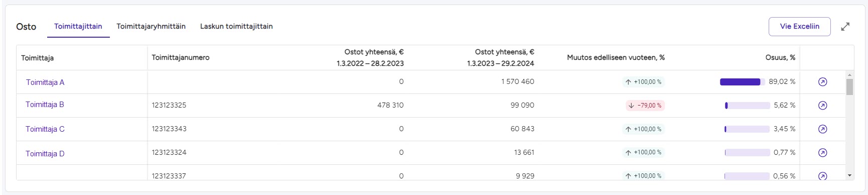The height and width of the screenshot is (195, 868).
Task: Open the Toimittaja A supplier link
Action: click(x=45, y=82)
